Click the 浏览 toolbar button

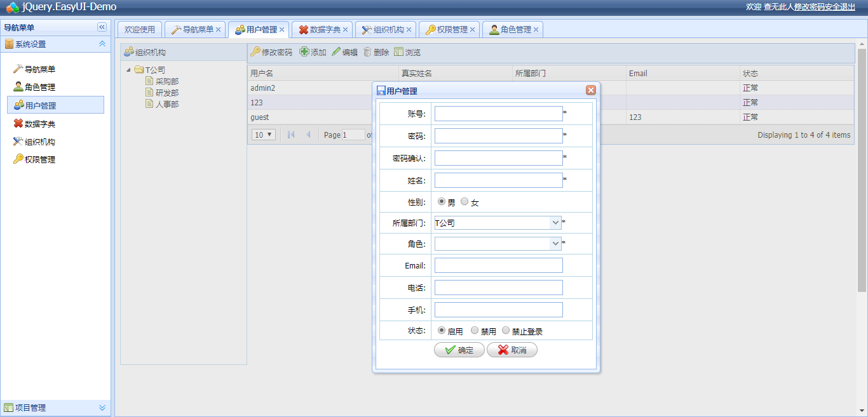pos(407,52)
